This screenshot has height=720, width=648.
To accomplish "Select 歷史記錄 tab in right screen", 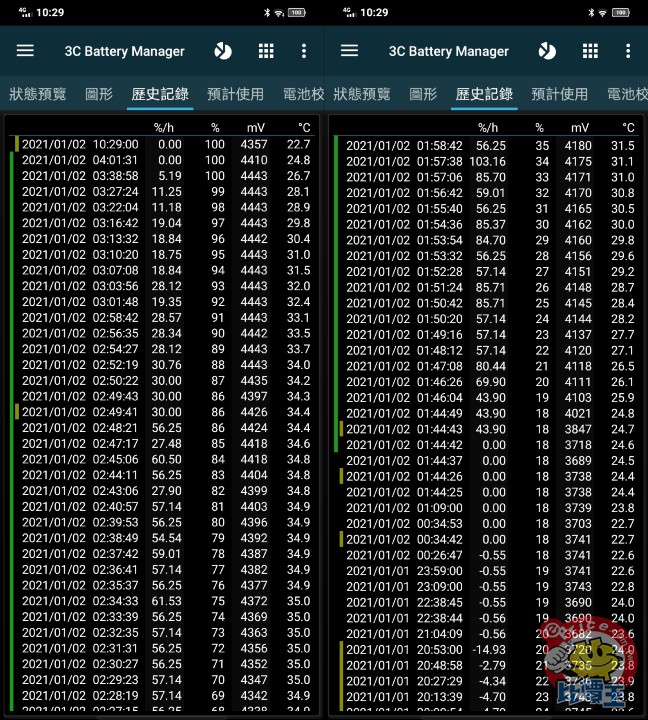I will click(x=484, y=94).
